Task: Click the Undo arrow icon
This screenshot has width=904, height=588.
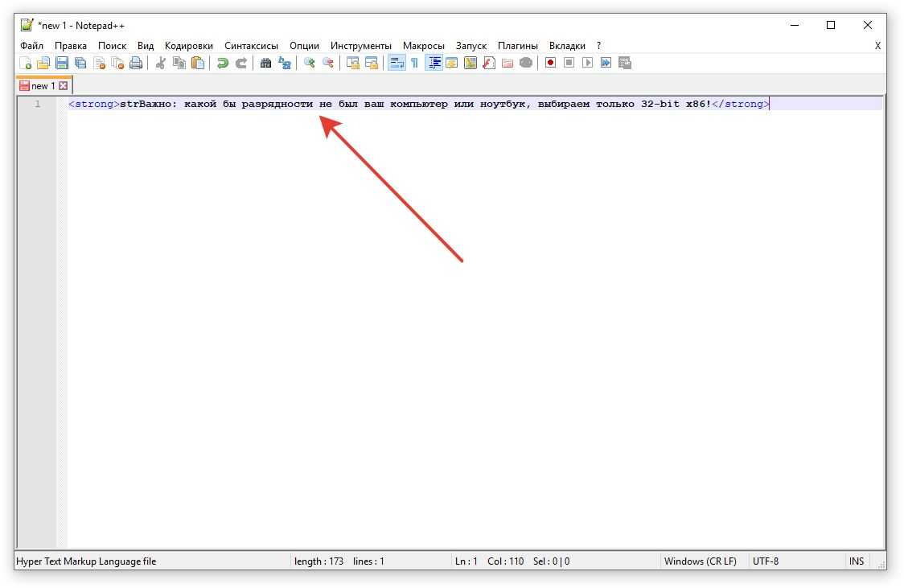Action: click(x=223, y=63)
